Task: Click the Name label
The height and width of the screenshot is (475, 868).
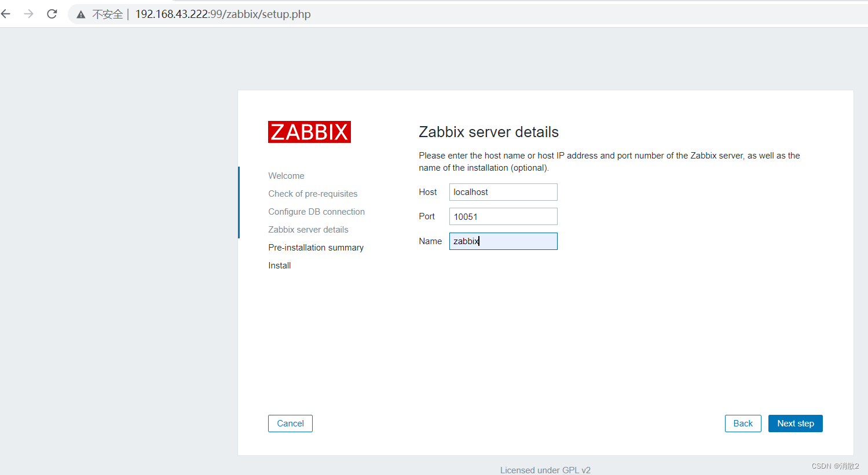Action: coord(430,241)
